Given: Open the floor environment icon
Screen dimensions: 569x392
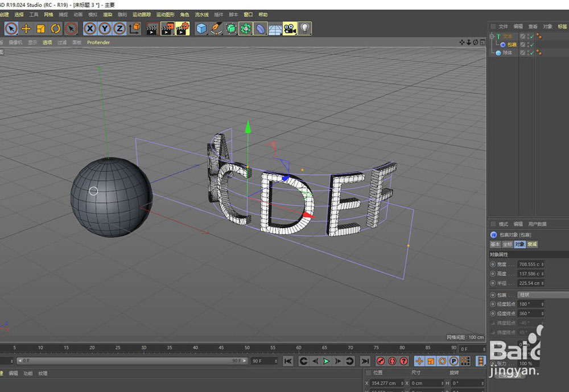Looking at the screenshot, I should 275,28.
